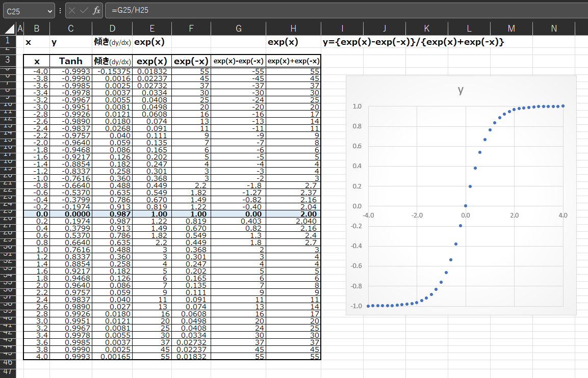Select row 47 header
588x378 pixels.
pos(8,372)
